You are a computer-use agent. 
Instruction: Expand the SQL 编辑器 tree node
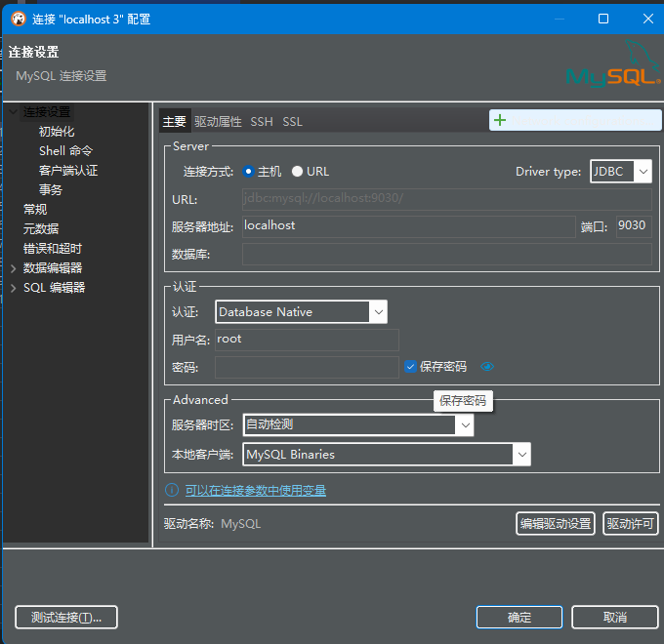(13, 288)
